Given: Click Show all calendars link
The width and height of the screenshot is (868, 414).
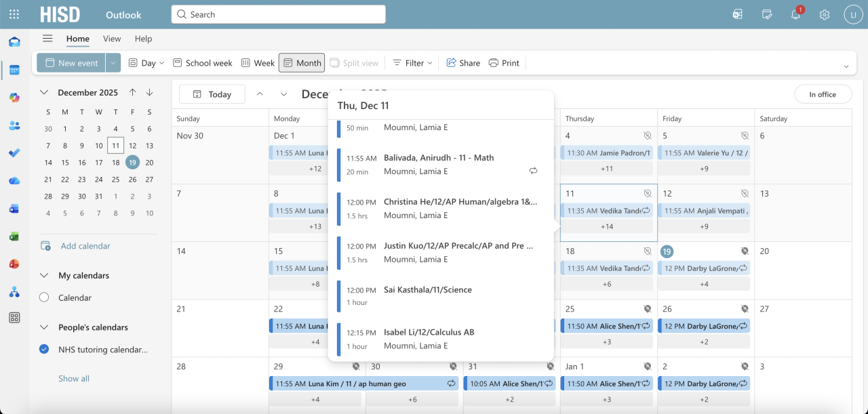Looking at the screenshot, I should tap(74, 379).
